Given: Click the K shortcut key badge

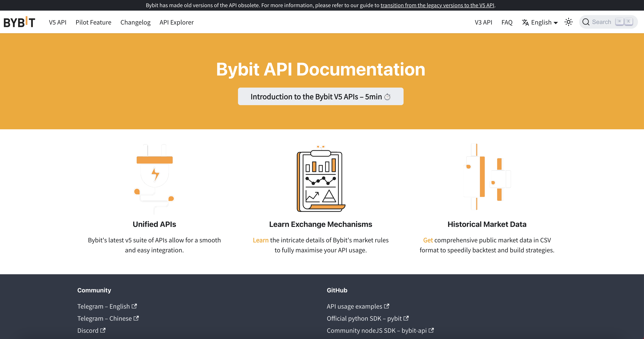Looking at the screenshot, I should (629, 22).
